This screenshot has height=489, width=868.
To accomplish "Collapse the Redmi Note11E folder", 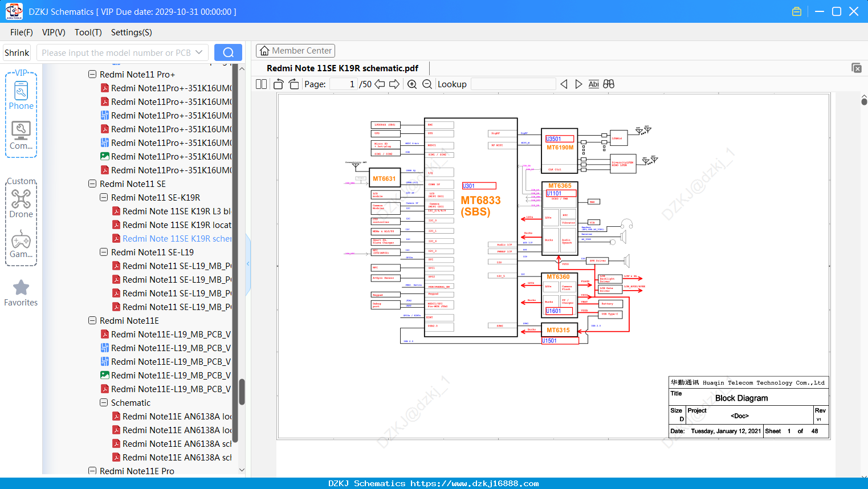I will [x=92, y=321].
